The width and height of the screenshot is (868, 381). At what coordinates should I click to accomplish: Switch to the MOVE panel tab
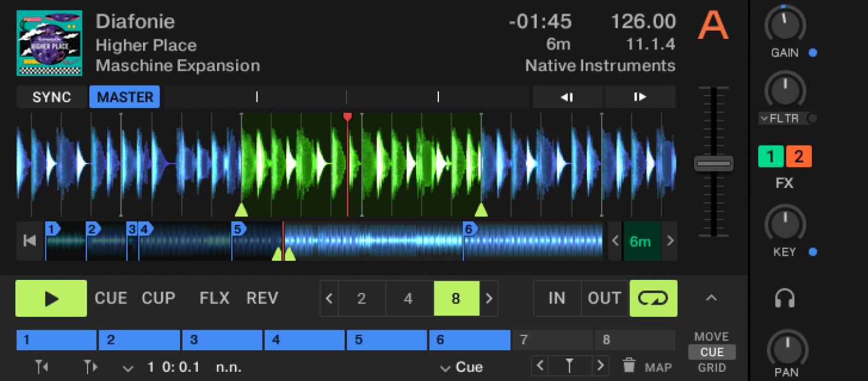[x=711, y=337]
